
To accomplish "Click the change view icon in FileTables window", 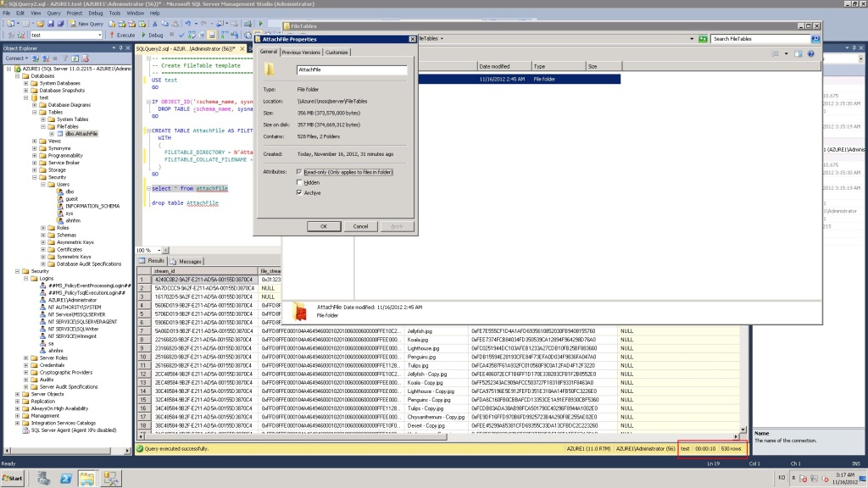I will click(x=775, y=53).
